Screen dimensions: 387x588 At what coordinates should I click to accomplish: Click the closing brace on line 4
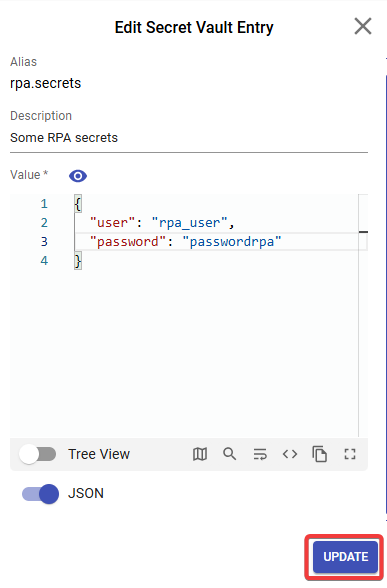click(x=78, y=261)
